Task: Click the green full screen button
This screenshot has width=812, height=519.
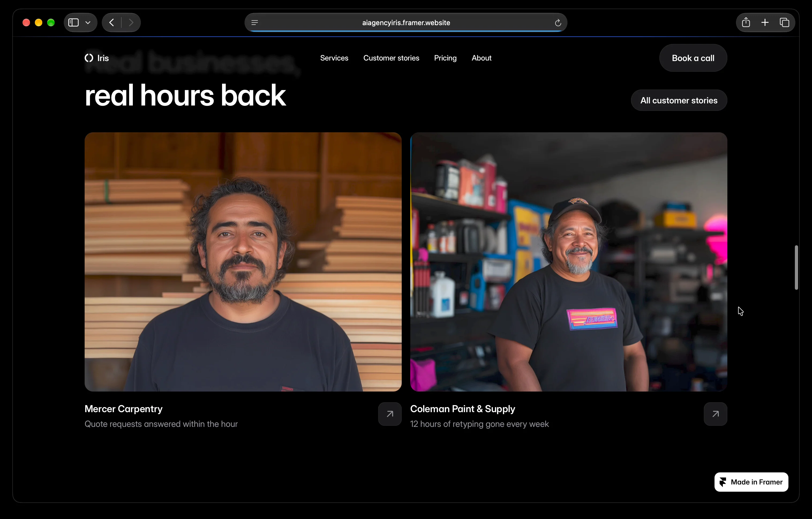Action: click(51, 22)
